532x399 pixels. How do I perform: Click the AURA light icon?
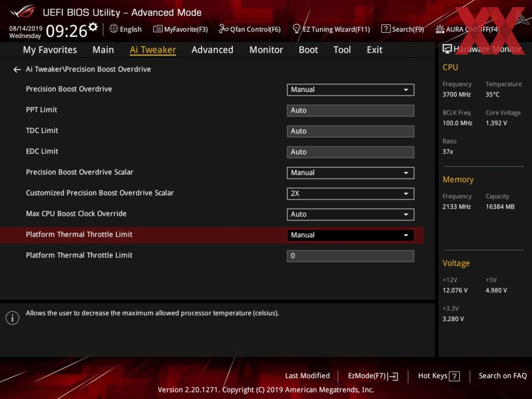440,29
